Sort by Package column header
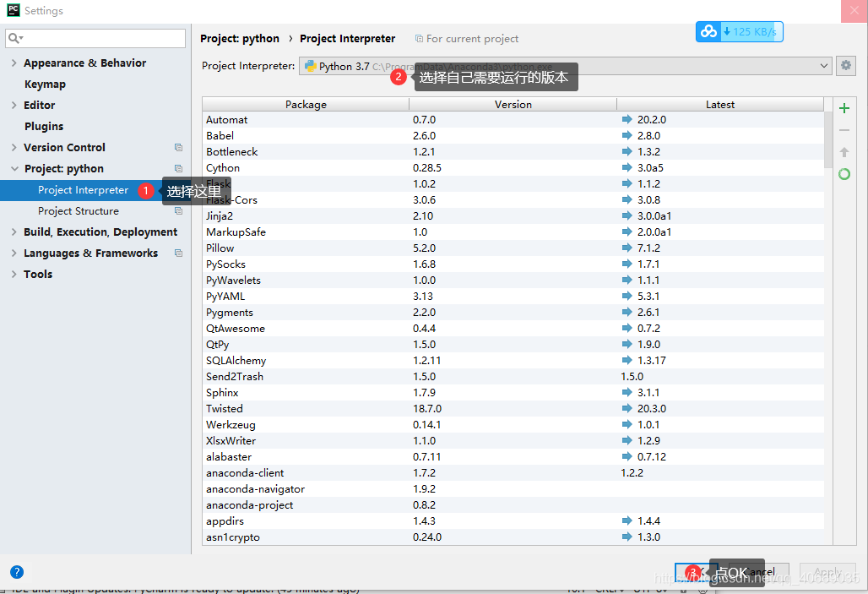868x594 pixels. click(x=306, y=104)
